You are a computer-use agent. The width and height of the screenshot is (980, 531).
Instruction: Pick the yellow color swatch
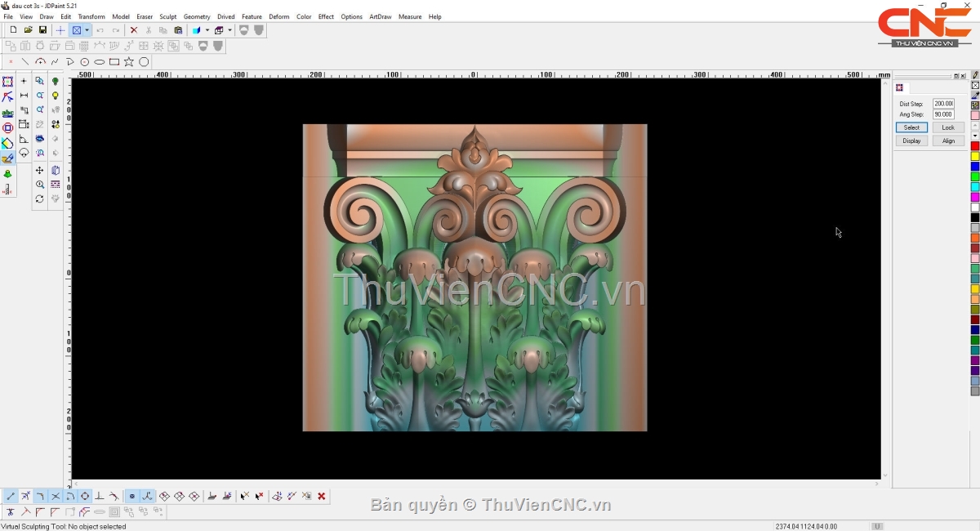[x=975, y=156]
